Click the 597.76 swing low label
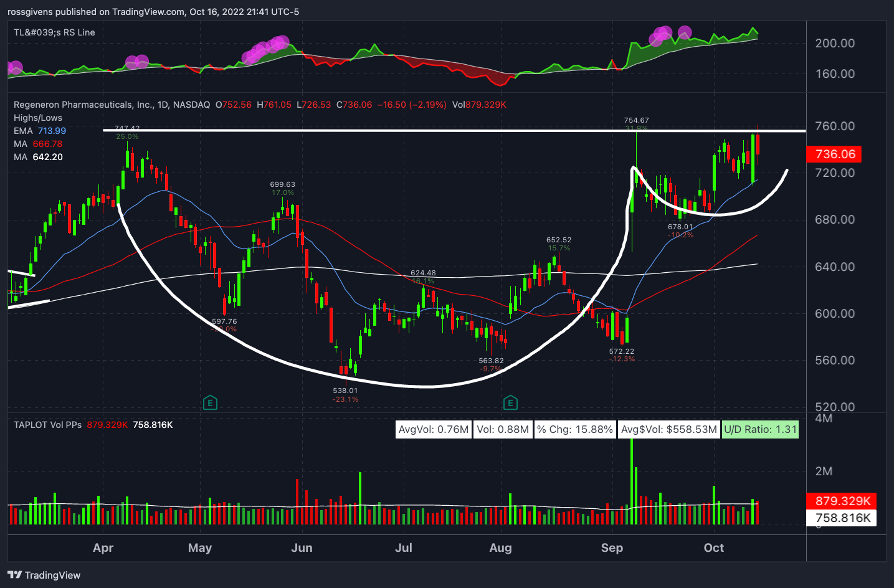 coord(224,321)
